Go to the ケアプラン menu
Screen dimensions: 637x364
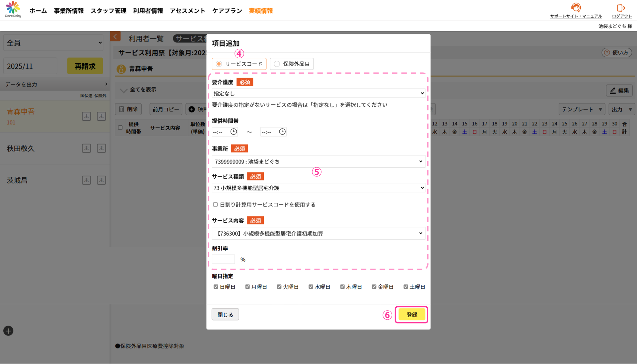pyautogui.click(x=227, y=11)
